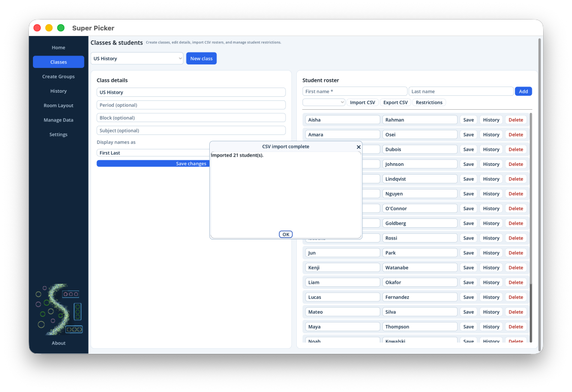Click the last name field Nguyen
Viewport: 572px width, 392px height.
[x=420, y=194]
